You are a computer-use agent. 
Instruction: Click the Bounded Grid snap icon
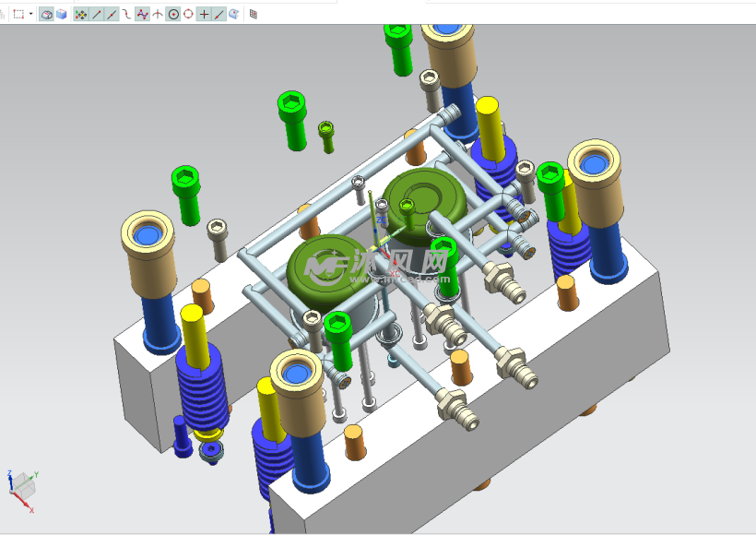click(x=254, y=14)
